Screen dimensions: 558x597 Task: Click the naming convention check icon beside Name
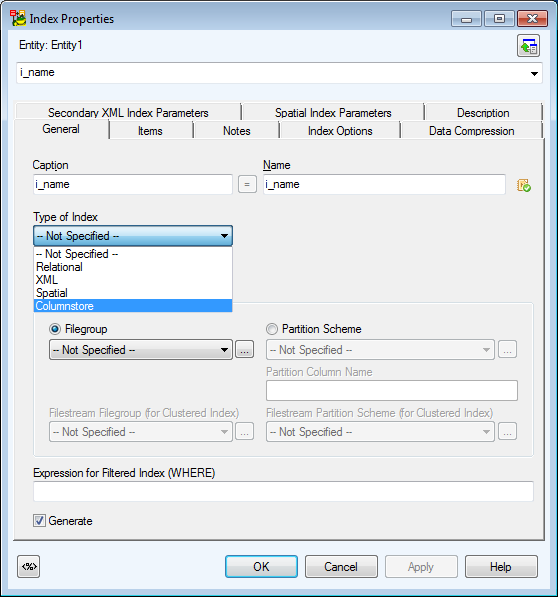tap(524, 185)
